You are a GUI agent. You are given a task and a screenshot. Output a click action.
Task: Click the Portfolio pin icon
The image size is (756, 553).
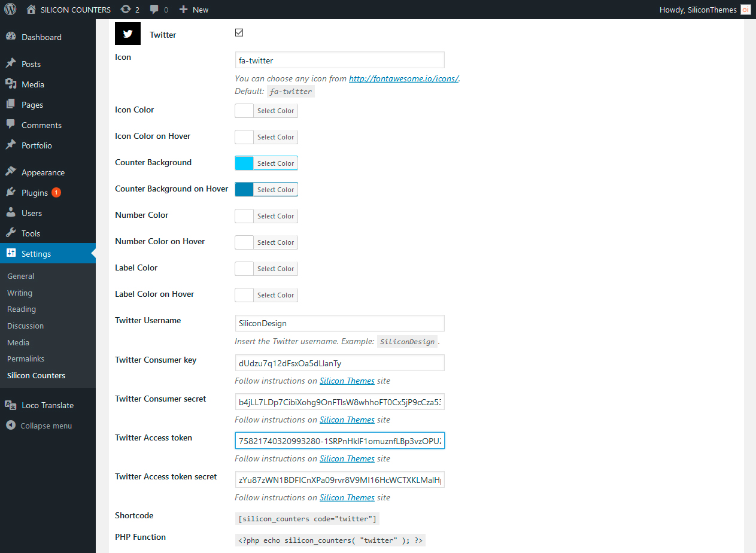pos(11,145)
